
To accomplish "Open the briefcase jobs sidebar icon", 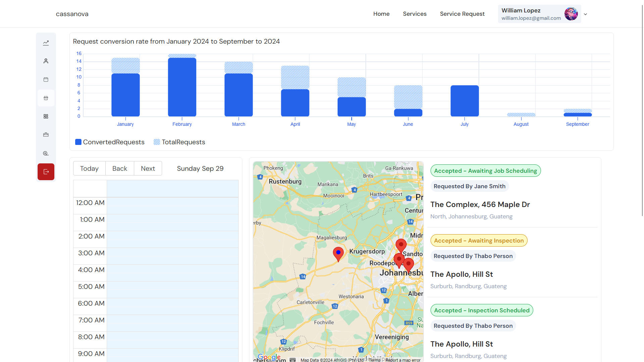I will [x=46, y=135].
